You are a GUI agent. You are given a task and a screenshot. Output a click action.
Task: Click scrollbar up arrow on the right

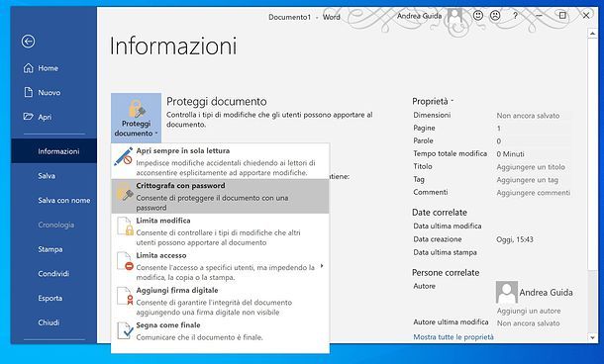592,34
